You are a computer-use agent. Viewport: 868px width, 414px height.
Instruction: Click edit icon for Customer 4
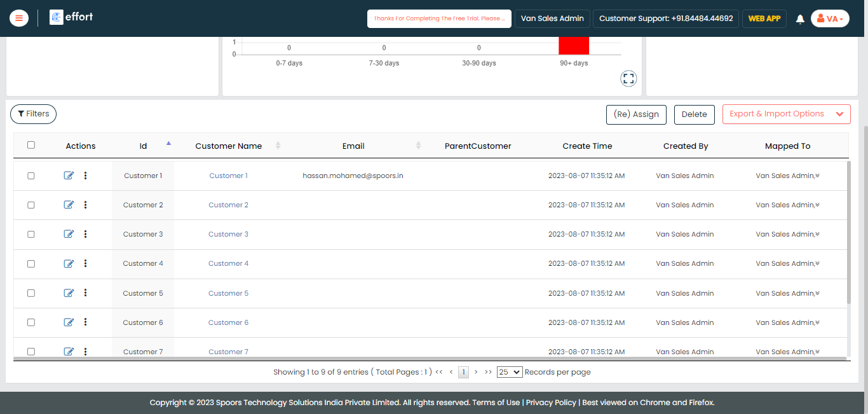point(69,263)
